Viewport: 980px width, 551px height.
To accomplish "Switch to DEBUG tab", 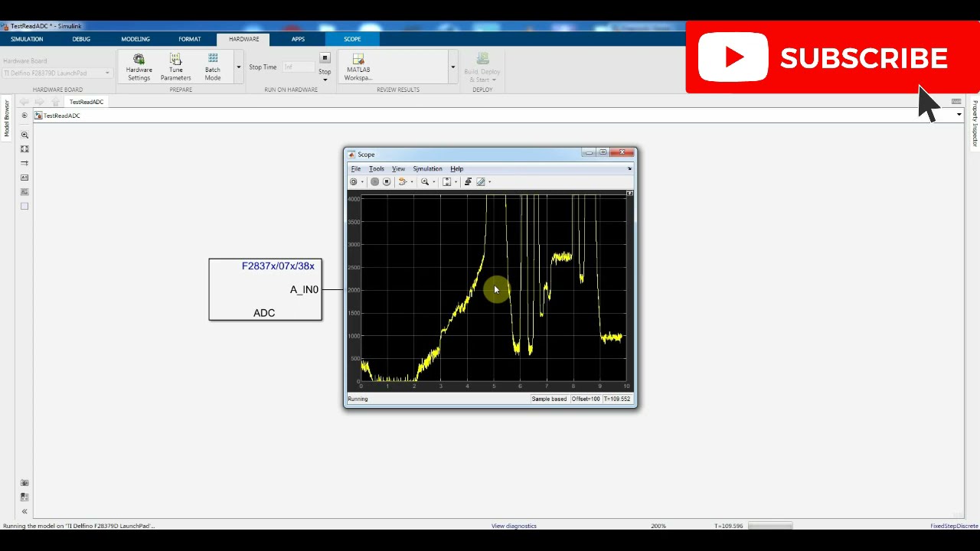I will pos(81,39).
